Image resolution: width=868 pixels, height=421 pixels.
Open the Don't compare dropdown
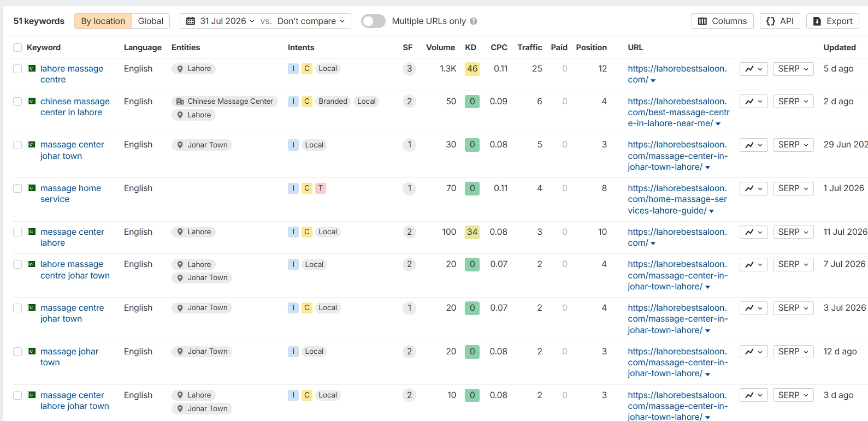click(x=311, y=21)
